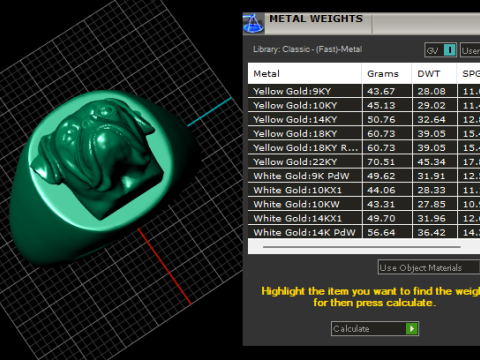The height and width of the screenshot is (360, 480).
Task: Click grams value 50.76
Action: [x=381, y=119]
